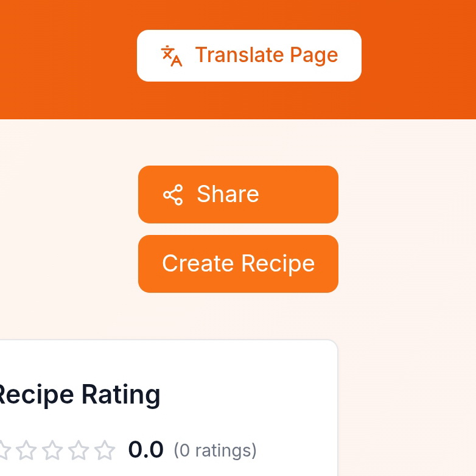The width and height of the screenshot is (476, 476).
Task: Click the translate language icon
Action: tap(172, 55)
